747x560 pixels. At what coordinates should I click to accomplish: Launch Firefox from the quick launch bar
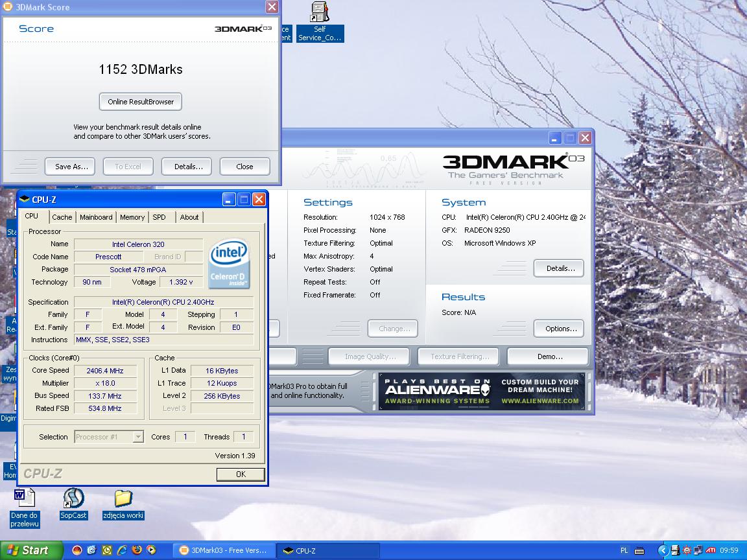coord(137,550)
